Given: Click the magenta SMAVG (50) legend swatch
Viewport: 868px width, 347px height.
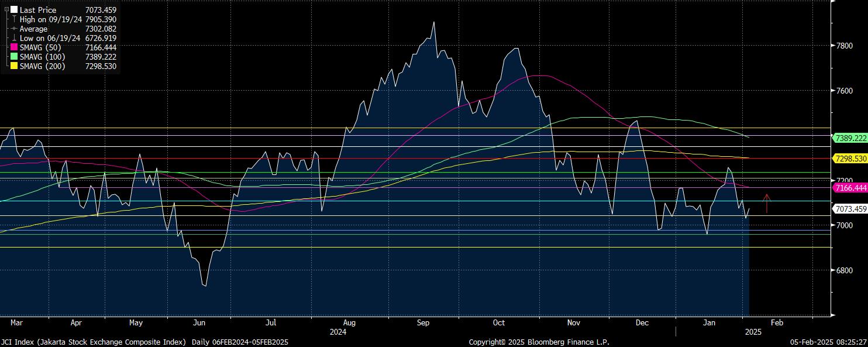Looking at the screenshot, I should pyautogui.click(x=14, y=47).
